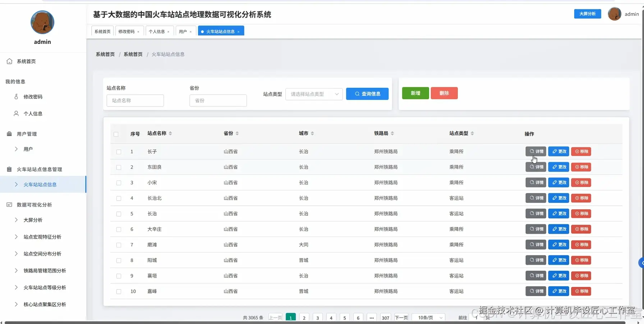The height and width of the screenshot is (324, 644).
Task: Click the key icon next to 修改密码
Action: pyautogui.click(x=16, y=96)
